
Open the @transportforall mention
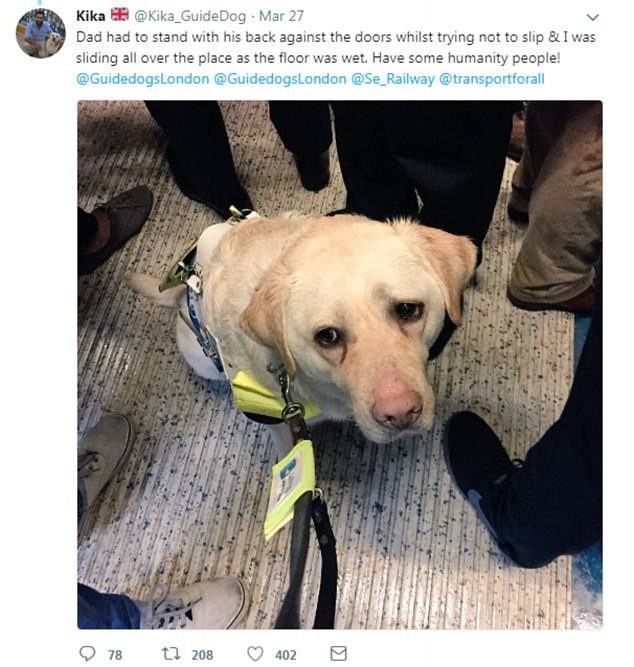(491, 79)
